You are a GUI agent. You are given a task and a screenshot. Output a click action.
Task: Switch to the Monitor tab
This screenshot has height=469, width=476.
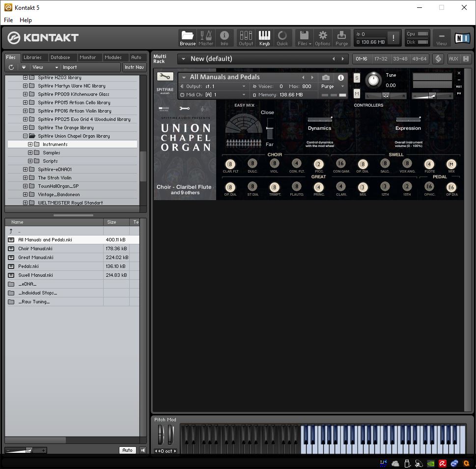click(88, 58)
